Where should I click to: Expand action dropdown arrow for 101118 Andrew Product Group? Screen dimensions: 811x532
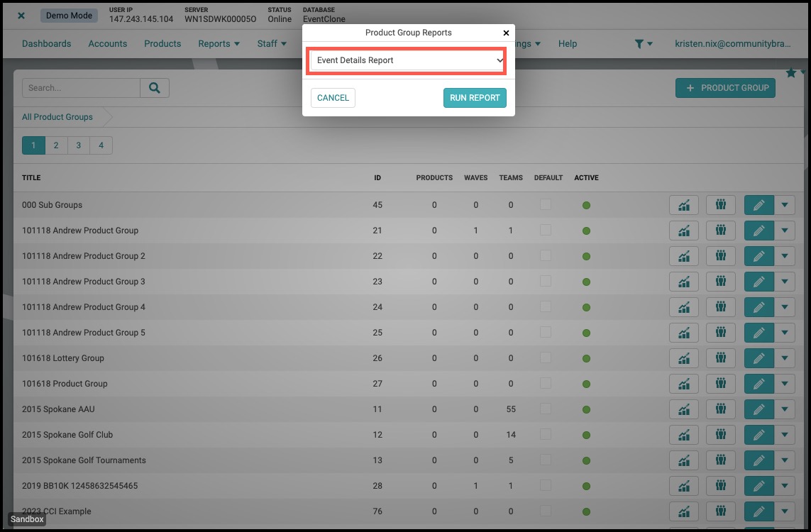785,230
